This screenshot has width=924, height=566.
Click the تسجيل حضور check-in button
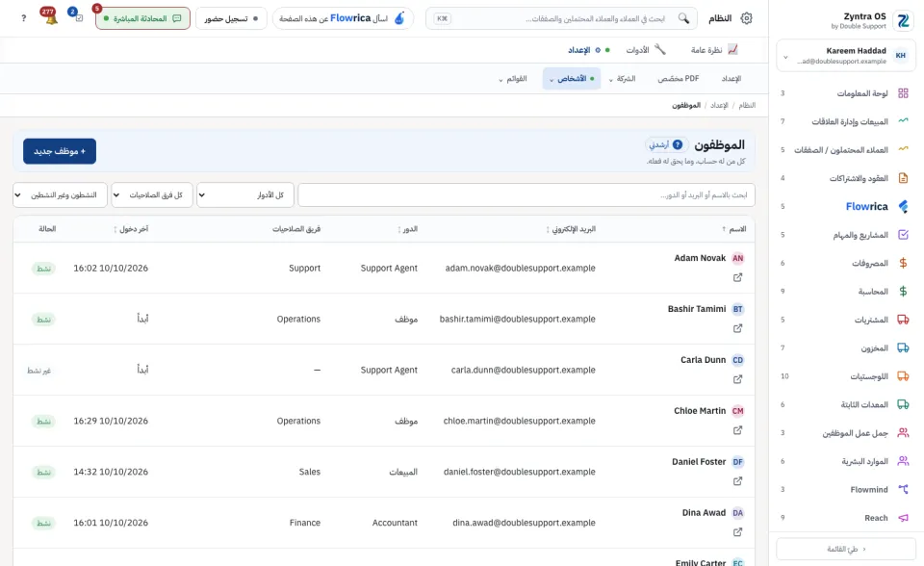(231, 18)
